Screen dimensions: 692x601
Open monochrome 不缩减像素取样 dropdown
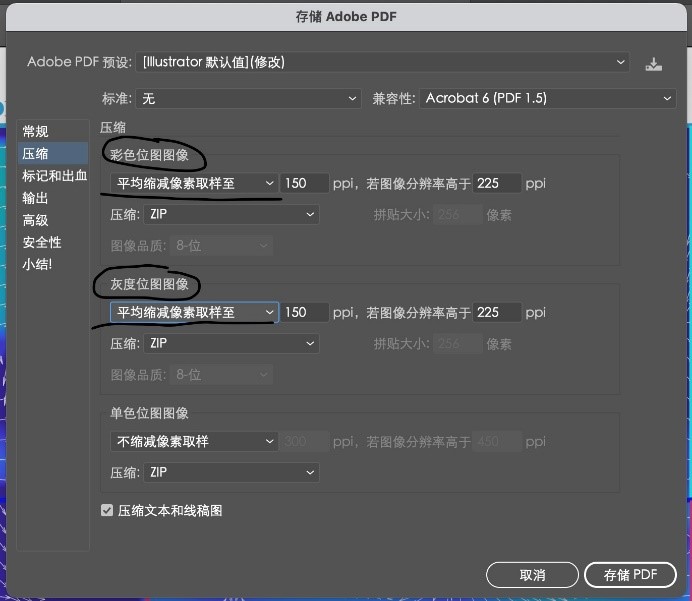[194, 441]
